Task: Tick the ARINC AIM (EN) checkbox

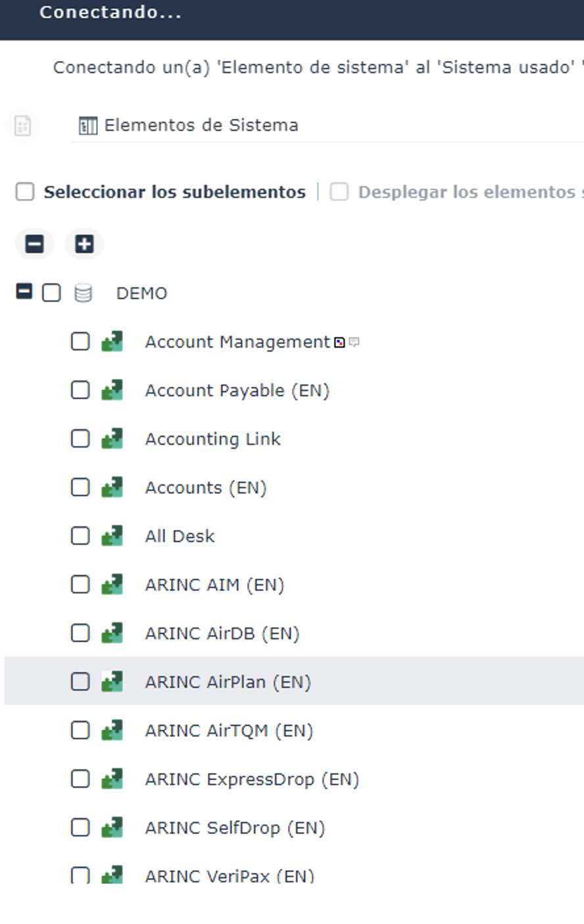Action: tap(80, 584)
